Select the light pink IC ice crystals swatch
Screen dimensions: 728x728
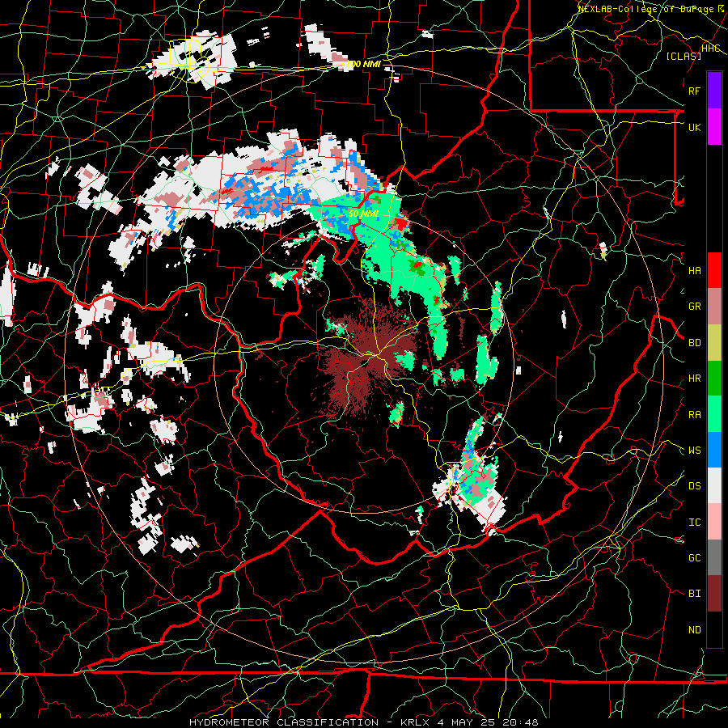click(714, 522)
